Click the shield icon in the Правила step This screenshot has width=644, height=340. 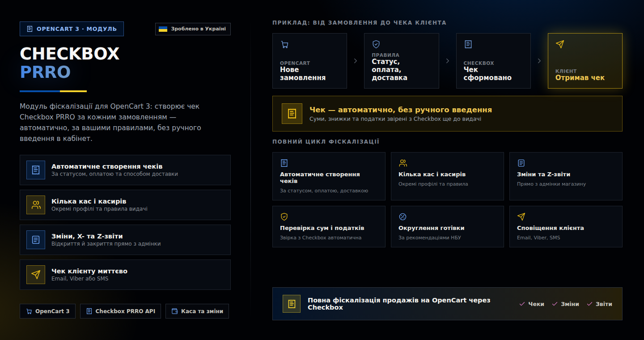[x=376, y=44]
